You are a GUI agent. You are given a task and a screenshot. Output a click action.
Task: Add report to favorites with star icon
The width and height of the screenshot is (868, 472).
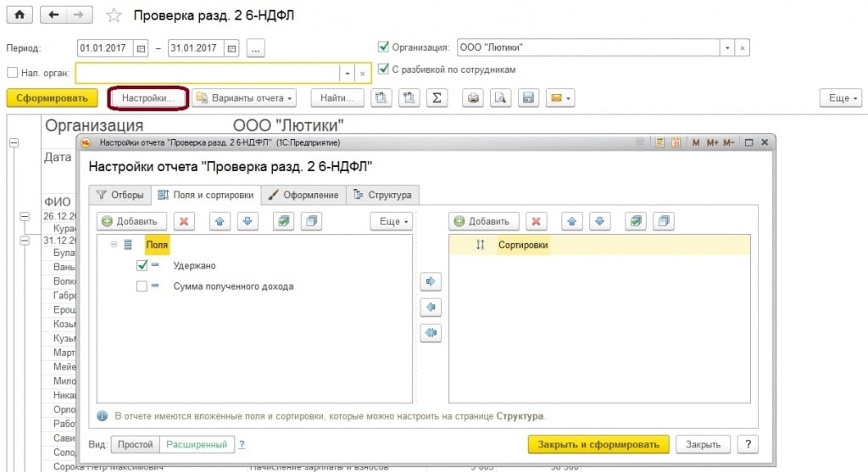click(x=113, y=16)
